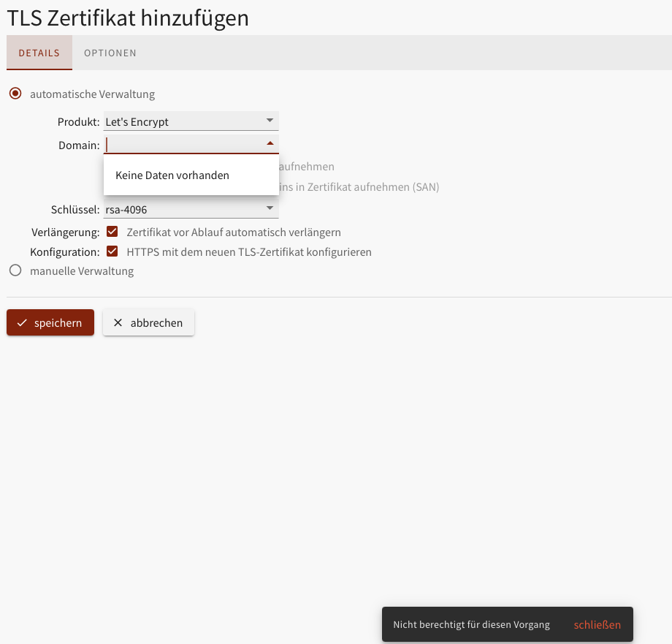Select the 'Keine Daten vorhanden' list entry
The height and width of the screenshot is (644, 672).
[x=172, y=175]
